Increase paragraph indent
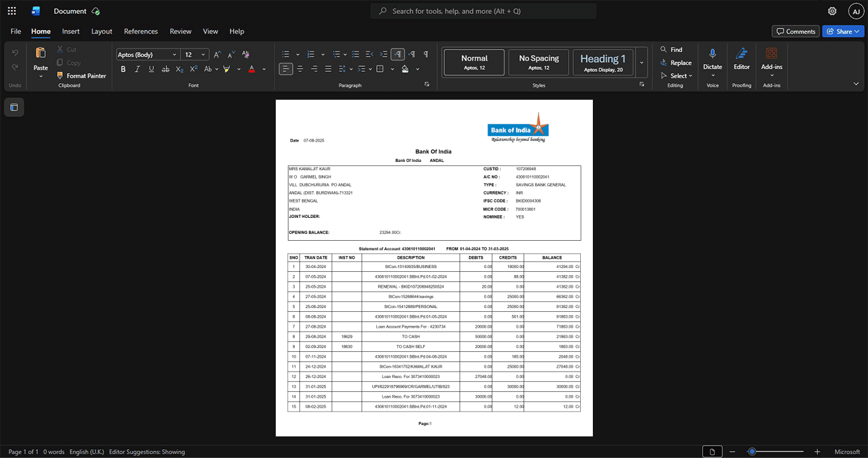The height and width of the screenshot is (458, 868). [x=384, y=55]
